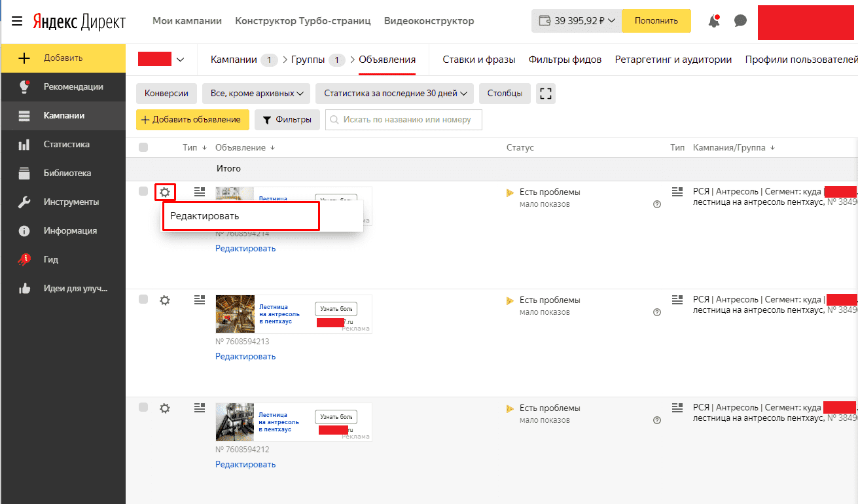Screen dimensions: 858x504
Task: Toggle fullscreen table view icon
Action: (545, 94)
